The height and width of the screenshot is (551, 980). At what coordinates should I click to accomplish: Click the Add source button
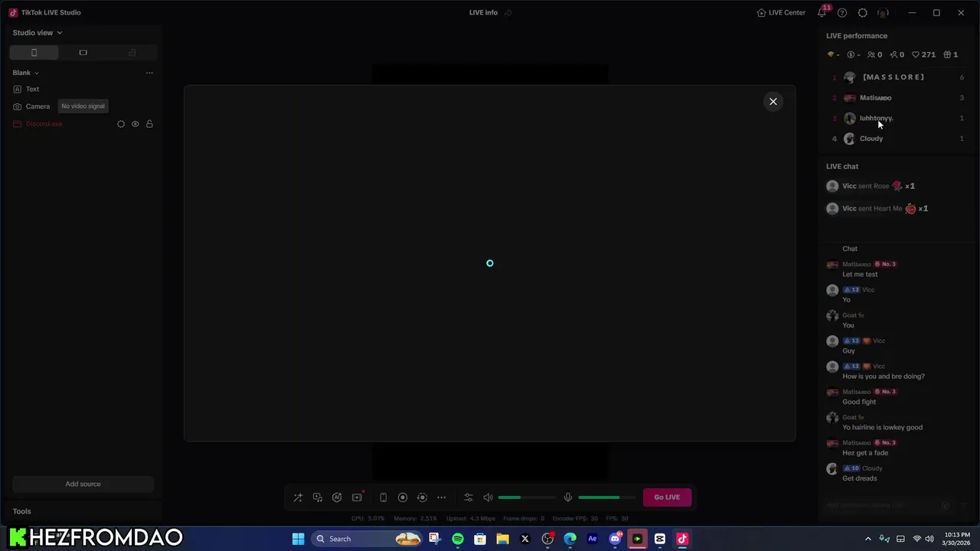point(83,484)
